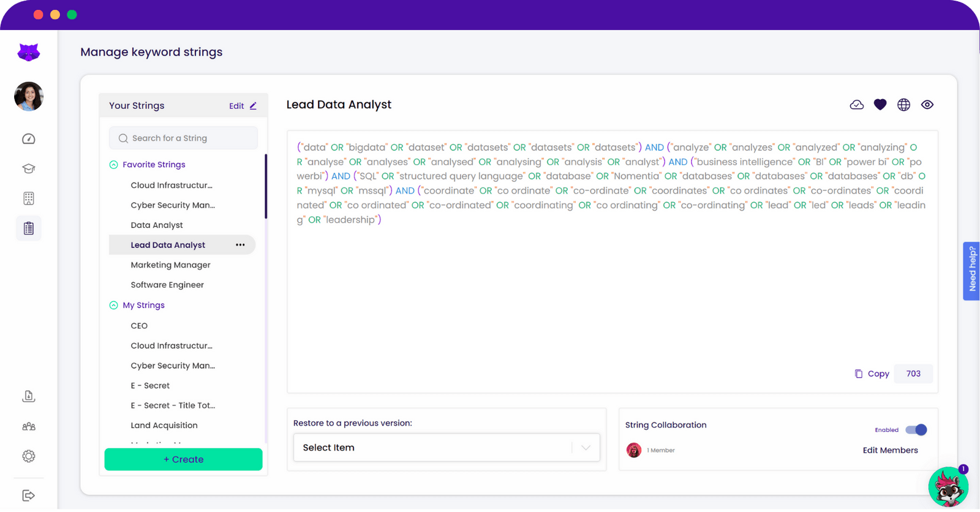Click the Edit Members link
The width and height of the screenshot is (980, 512).
[x=890, y=450]
